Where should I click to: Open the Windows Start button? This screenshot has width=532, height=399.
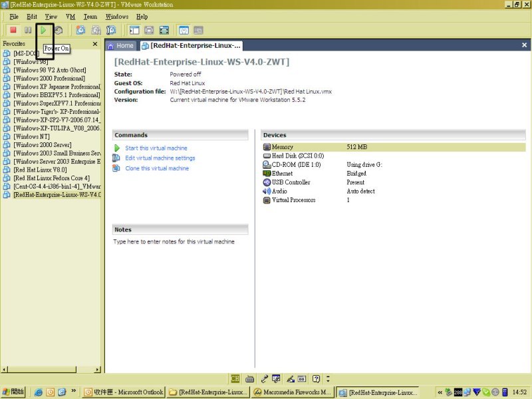coord(13,392)
